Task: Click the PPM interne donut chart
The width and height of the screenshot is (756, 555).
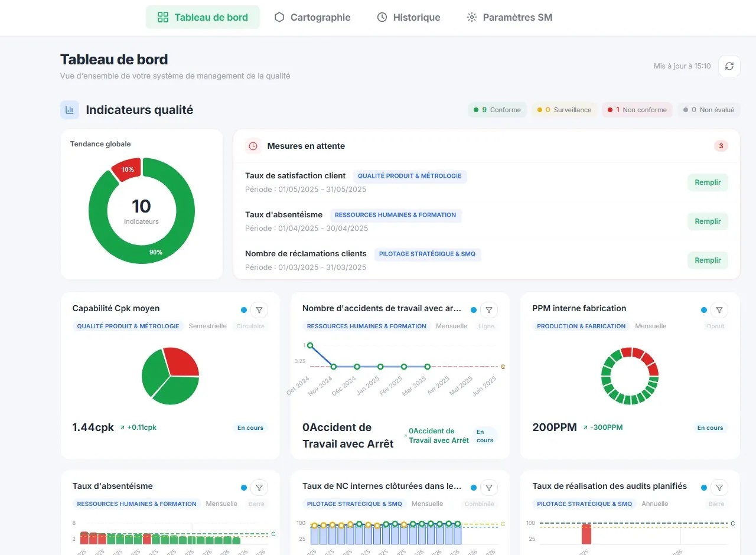Action: (630, 376)
